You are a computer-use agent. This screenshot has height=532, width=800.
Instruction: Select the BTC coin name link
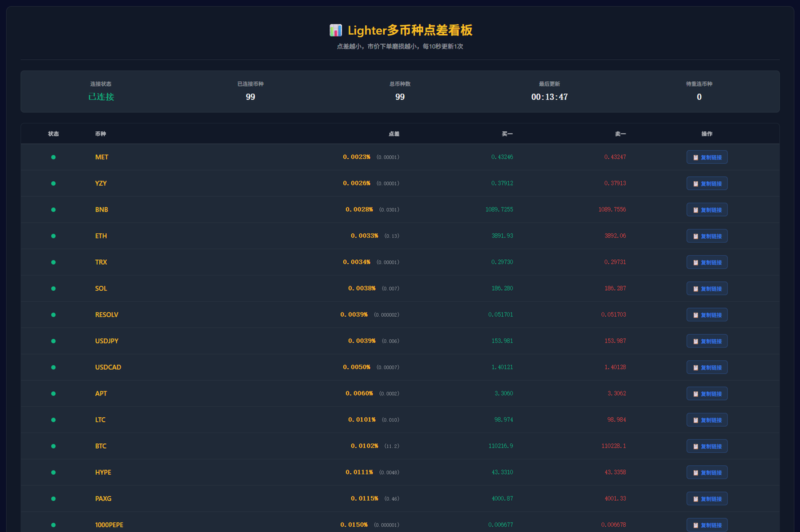(x=101, y=446)
